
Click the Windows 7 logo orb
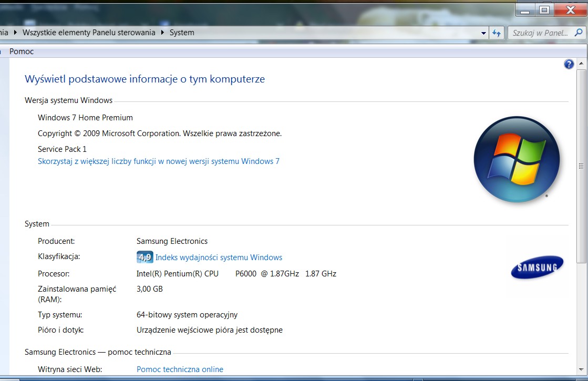tap(517, 159)
